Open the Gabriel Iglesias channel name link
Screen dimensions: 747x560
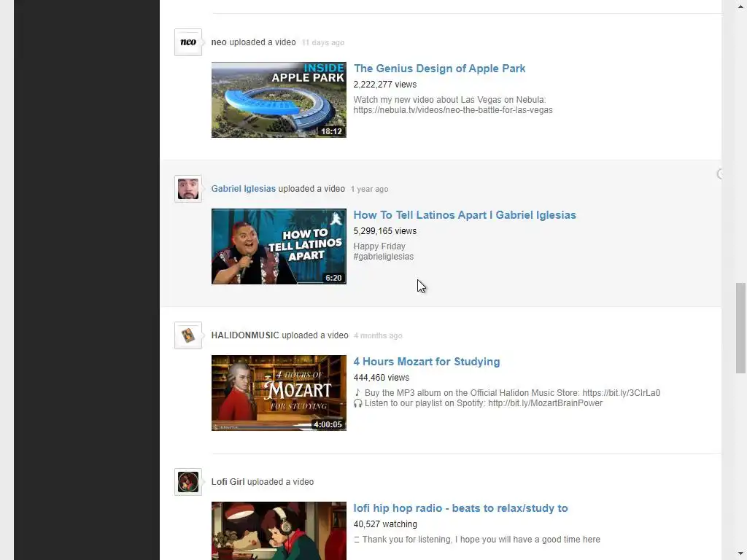[x=244, y=189]
